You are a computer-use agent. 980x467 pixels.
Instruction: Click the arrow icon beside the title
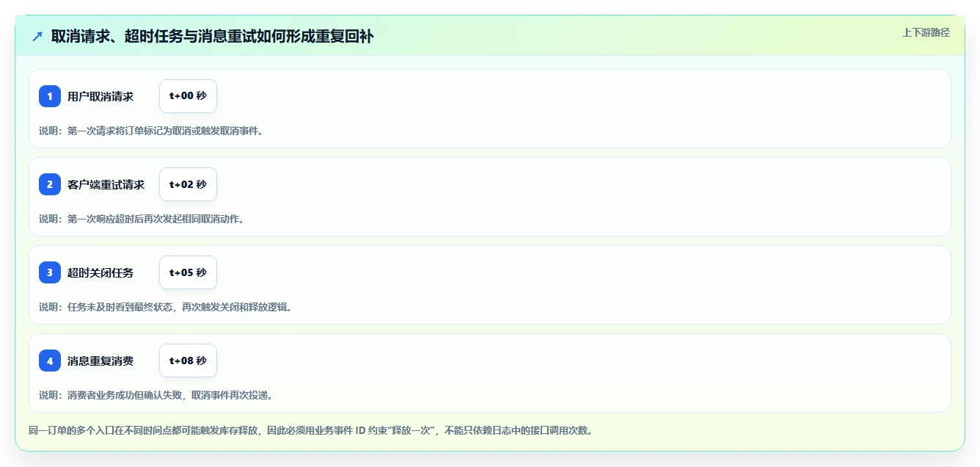pyautogui.click(x=37, y=36)
